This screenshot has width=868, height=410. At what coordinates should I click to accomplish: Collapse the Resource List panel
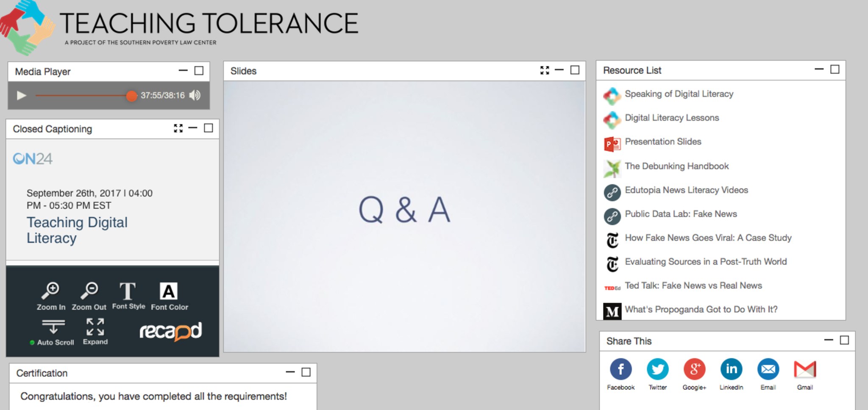point(819,69)
